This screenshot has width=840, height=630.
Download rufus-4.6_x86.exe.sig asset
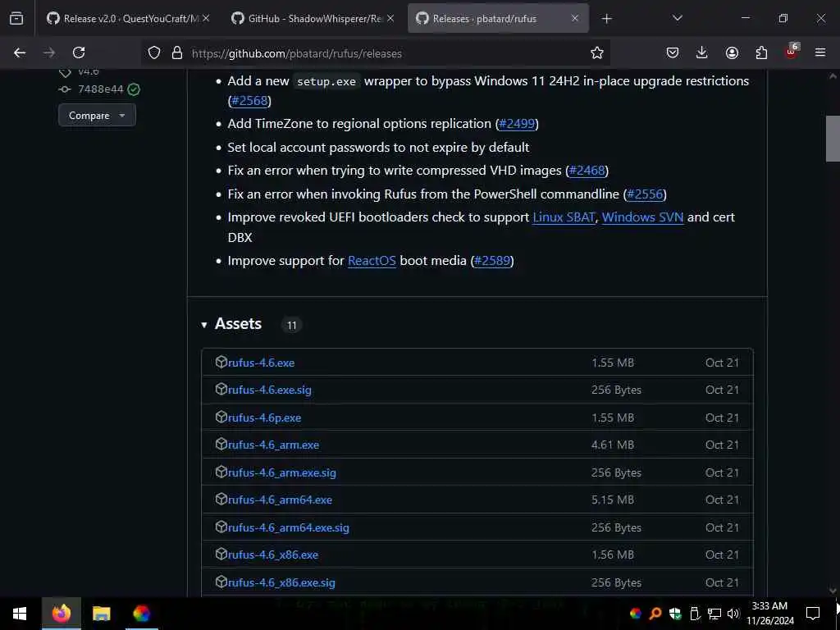[x=281, y=582]
